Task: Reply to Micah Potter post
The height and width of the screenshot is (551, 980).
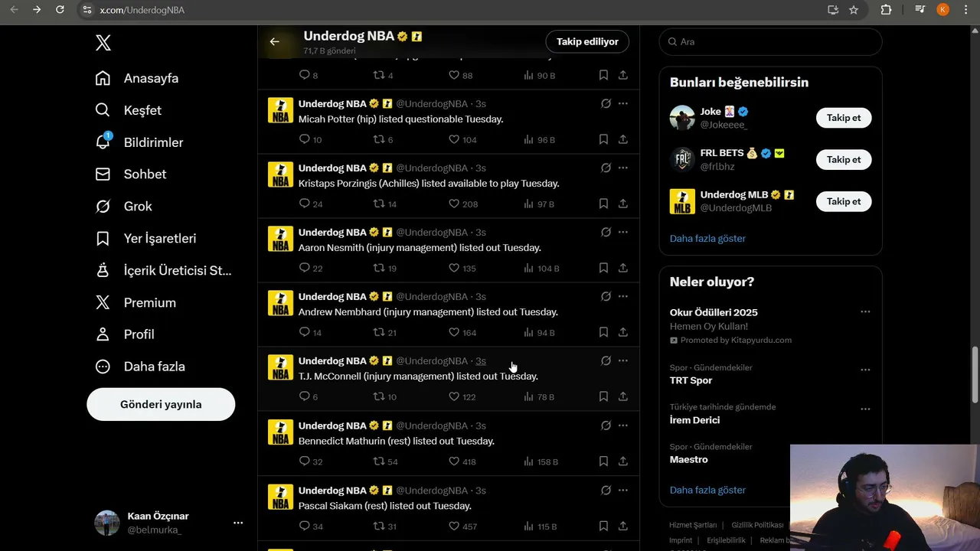Action: pyautogui.click(x=310, y=140)
